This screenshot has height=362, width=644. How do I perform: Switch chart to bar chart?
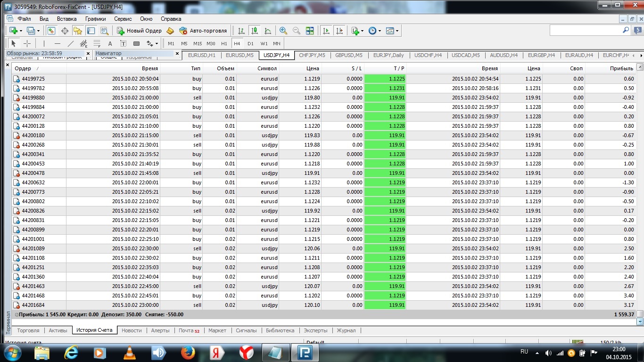[241, 31]
